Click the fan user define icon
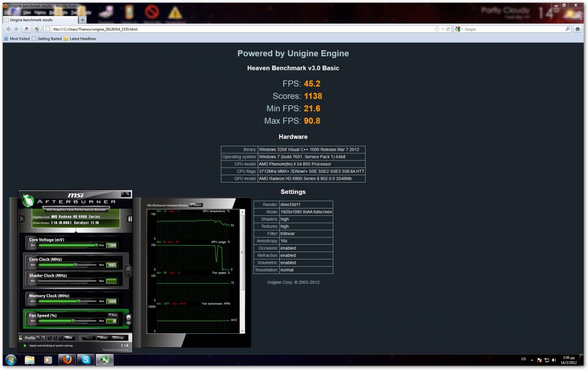Screen dimensions: 588x370 tap(128, 318)
